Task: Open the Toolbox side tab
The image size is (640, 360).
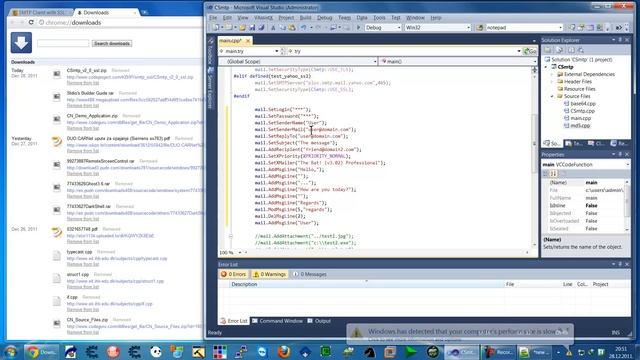Action: coord(211,51)
